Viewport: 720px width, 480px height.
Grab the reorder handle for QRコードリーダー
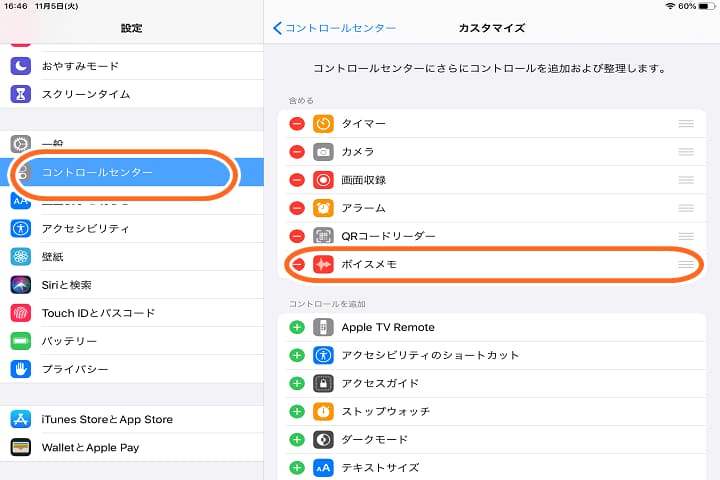[x=686, y=236]
